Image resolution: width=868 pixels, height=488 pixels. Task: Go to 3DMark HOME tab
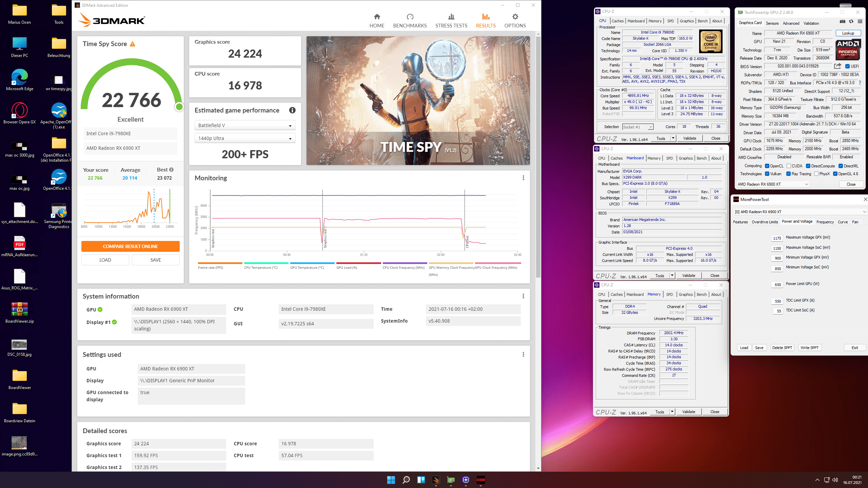pos(377,21)
